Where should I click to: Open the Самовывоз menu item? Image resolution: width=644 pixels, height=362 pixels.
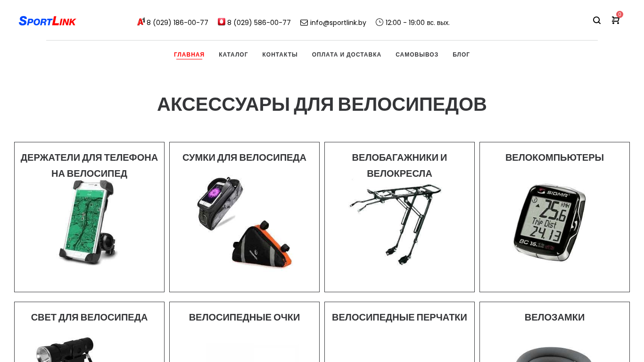417,55
